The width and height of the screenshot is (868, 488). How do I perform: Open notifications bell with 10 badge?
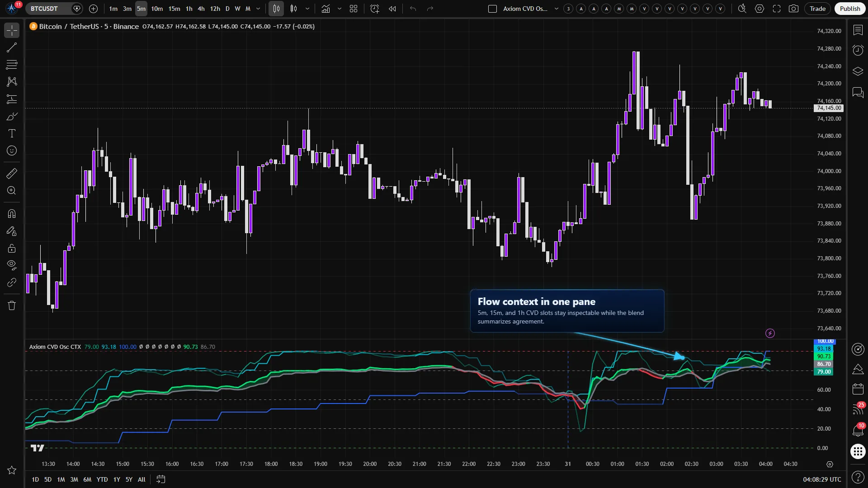point(858,430)
